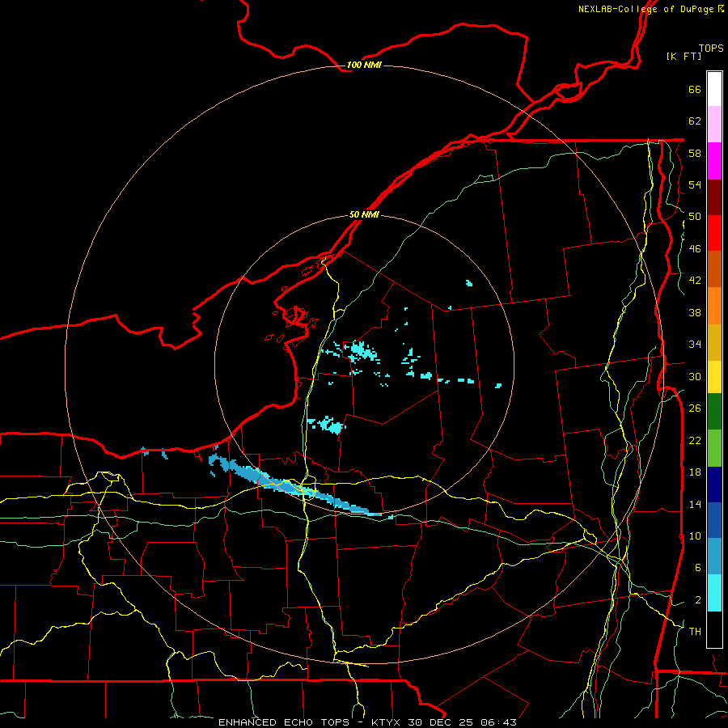728x728 pixels.
Task: Click the bright red legend swatch
Action: click(714, 233)
